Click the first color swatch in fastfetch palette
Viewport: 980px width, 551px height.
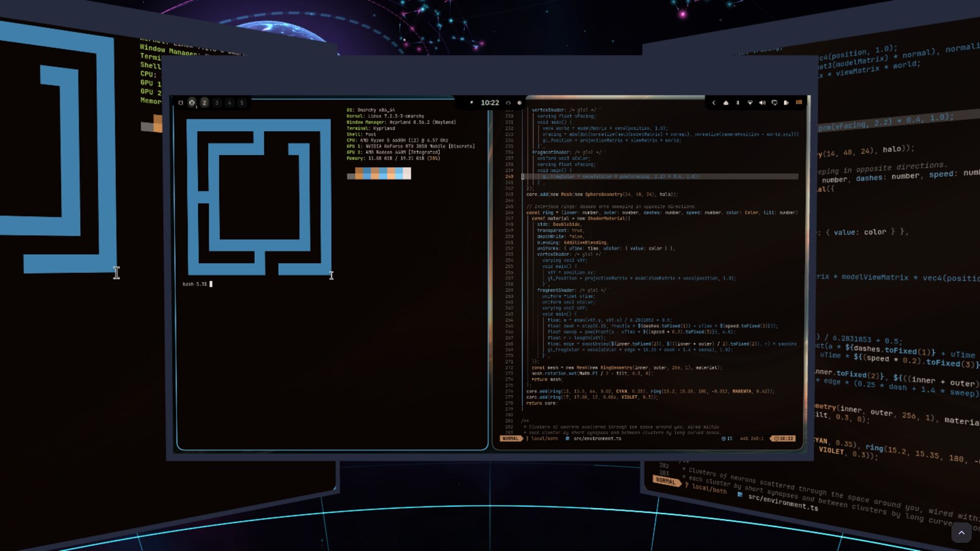351,176
